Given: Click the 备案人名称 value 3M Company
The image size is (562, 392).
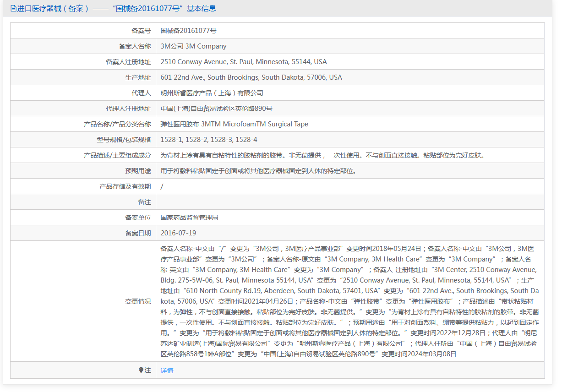Looking at the screenshot, I should (x=193, y=46).
